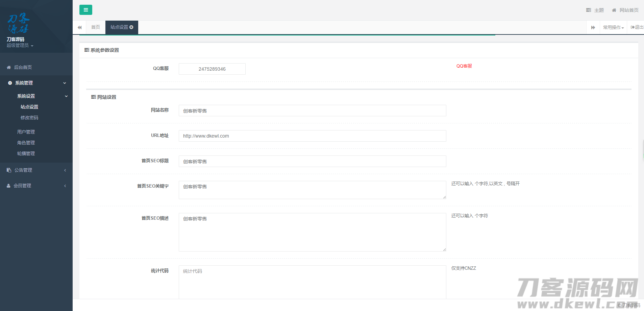Click the home icon beside 网站首页
The width and height of the screenshot is (644, 311).
click(614, 10)
